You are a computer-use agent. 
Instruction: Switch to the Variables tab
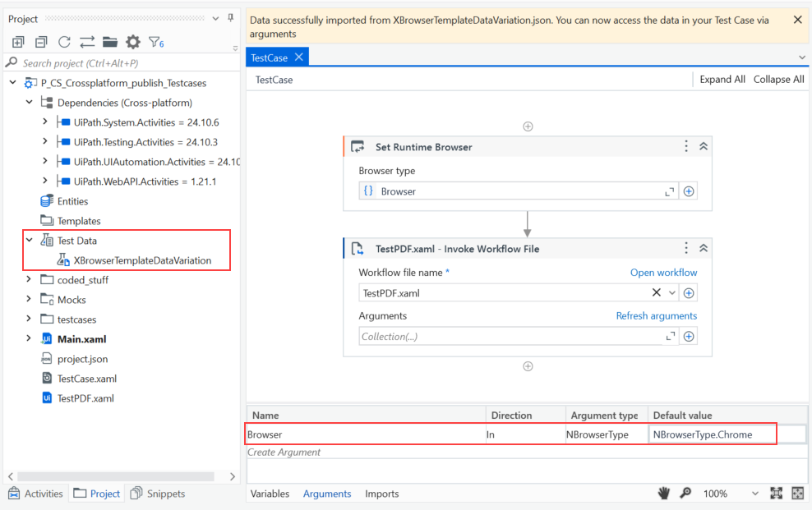pos(270,494)
